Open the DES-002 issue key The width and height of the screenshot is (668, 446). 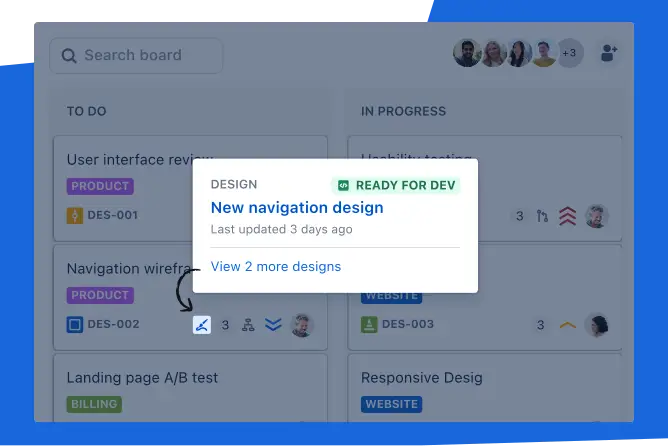(113, 324)
